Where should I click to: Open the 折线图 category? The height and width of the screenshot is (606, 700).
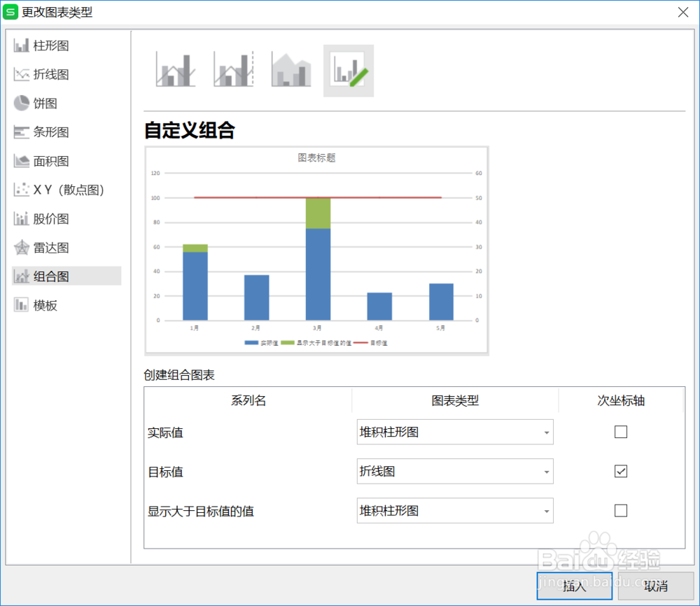(51, 74)
